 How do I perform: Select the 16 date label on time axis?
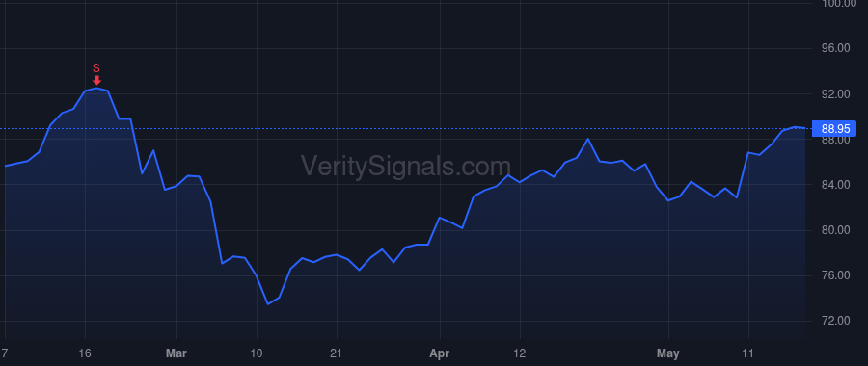85,353
